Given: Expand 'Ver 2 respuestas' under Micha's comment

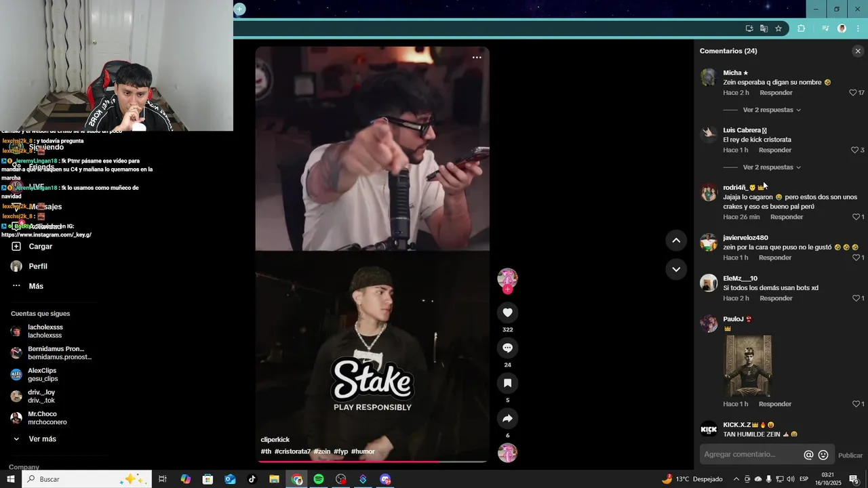Looking at the screenshot, I should 772,110.
